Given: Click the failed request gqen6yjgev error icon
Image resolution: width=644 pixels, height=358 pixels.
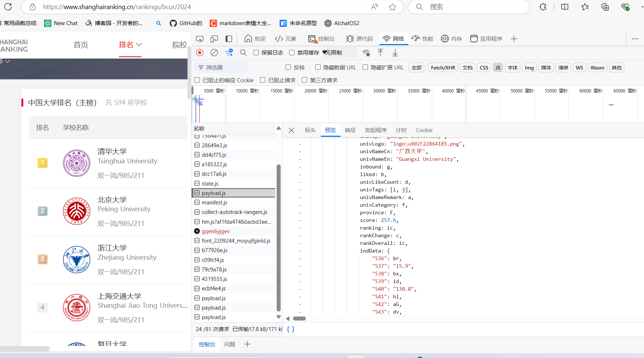Looking at the screenshot, I should point(197,231).
